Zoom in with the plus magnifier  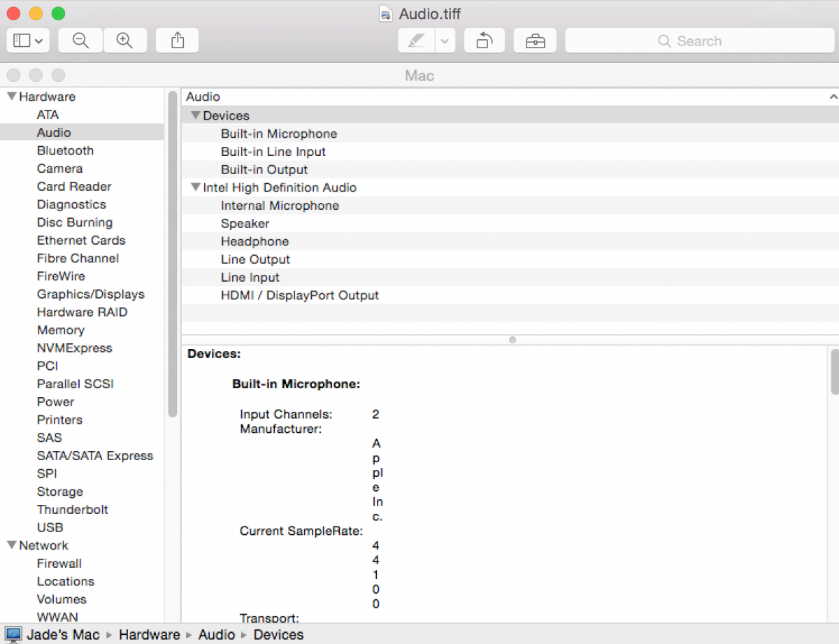click(x=124, y=41)
